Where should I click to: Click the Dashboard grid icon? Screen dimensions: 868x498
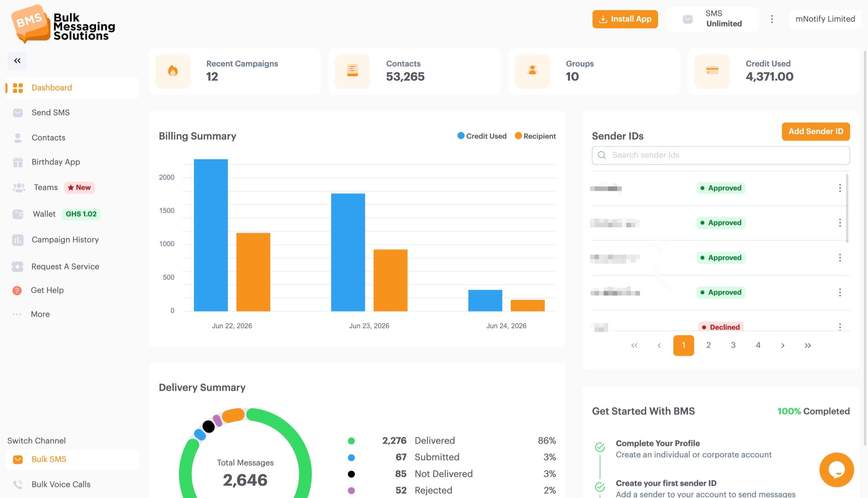[x=18, y=88]
